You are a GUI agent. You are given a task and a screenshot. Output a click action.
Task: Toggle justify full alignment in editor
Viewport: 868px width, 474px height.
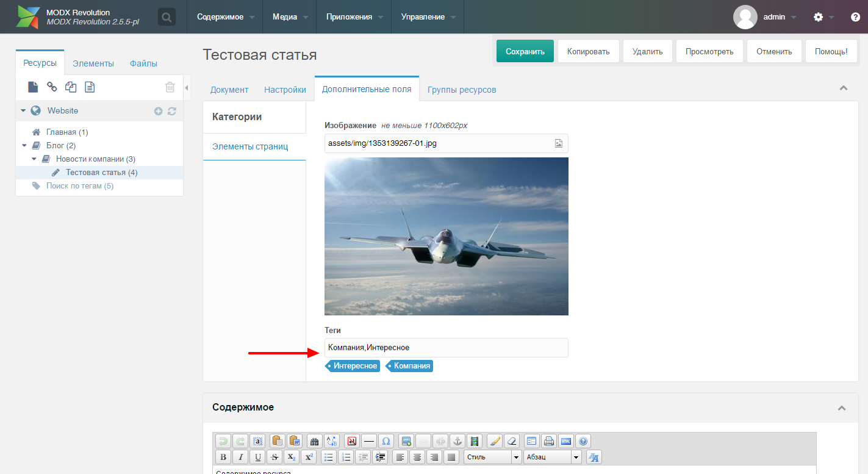451,457
